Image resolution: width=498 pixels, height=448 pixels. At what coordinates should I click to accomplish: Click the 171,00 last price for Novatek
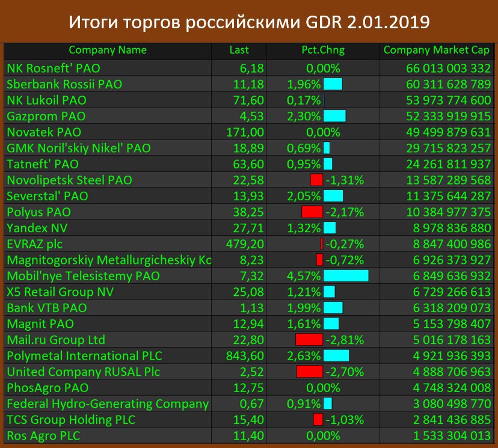click(245, 132)
